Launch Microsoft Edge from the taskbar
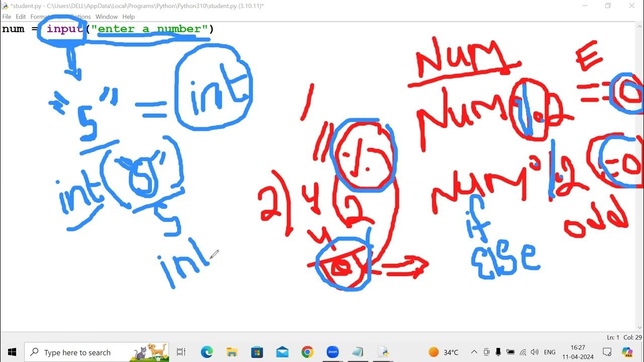The image size is (644, 362). [207, 352]
